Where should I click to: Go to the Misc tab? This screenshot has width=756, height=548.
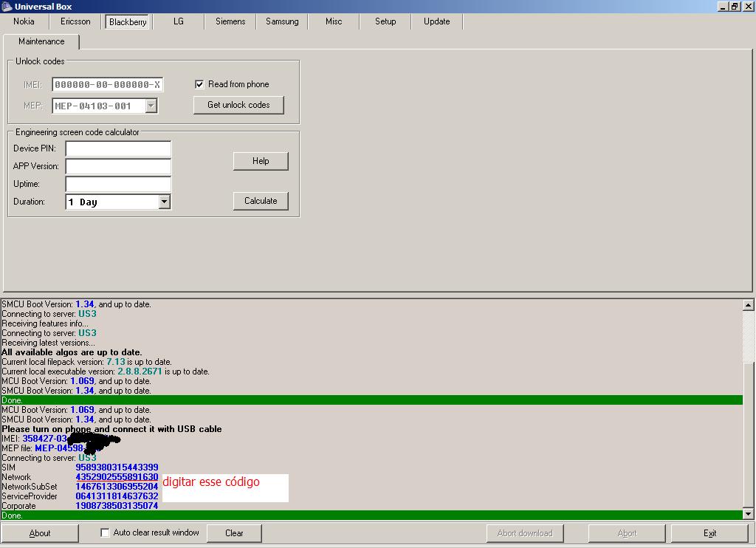tap(334, 21)
